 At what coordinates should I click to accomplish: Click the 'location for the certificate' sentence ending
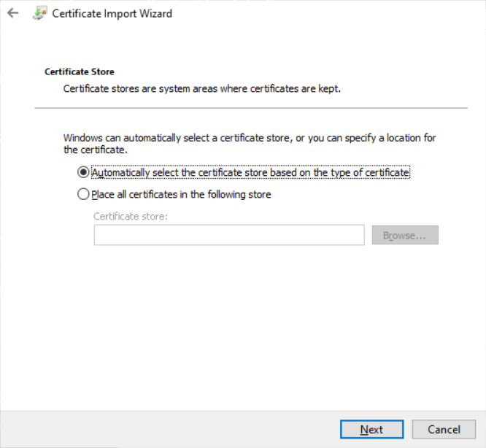tap(96, 150)
